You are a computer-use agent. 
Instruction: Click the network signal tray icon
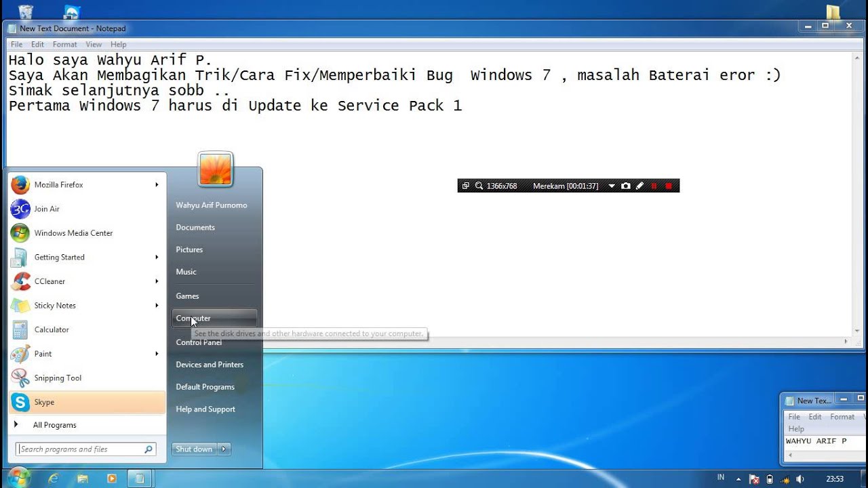[x=785, y=479]
